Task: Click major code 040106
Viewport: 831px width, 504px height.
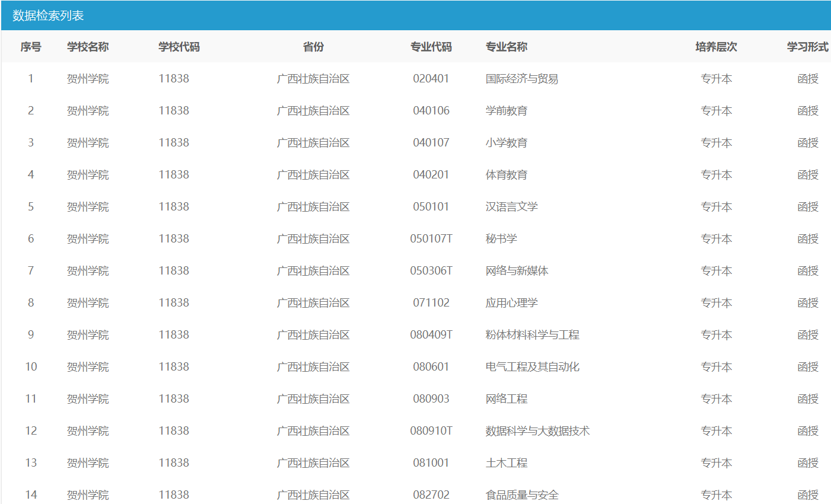Action: point(431,111)
